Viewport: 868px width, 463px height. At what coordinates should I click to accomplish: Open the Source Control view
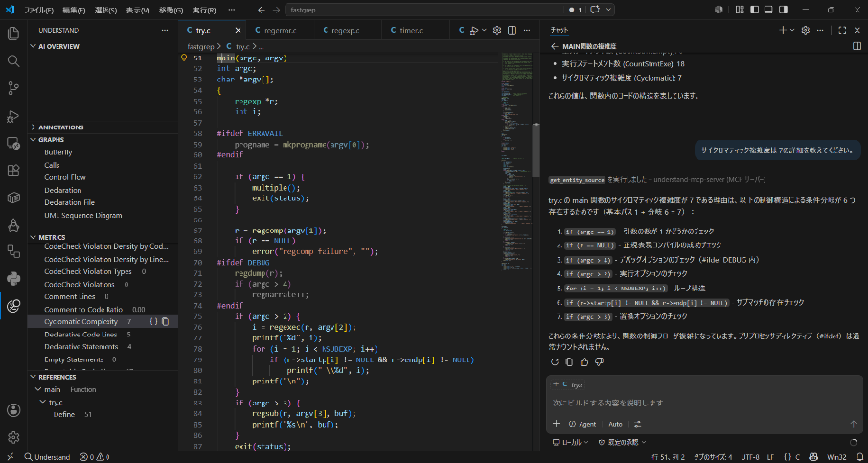[x=13, y=88]
